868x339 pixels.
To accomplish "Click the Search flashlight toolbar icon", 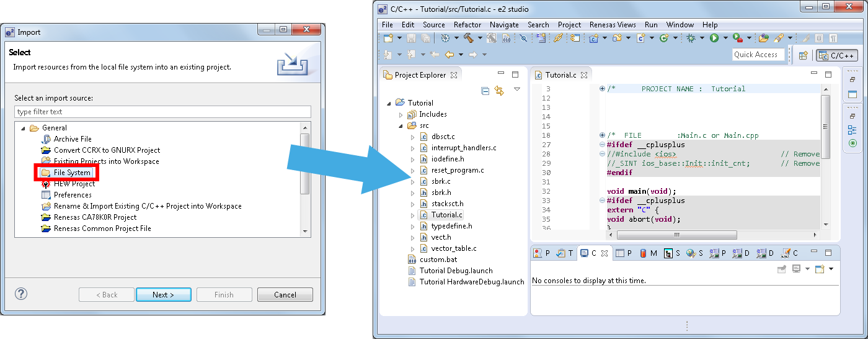I will point(779,38).
